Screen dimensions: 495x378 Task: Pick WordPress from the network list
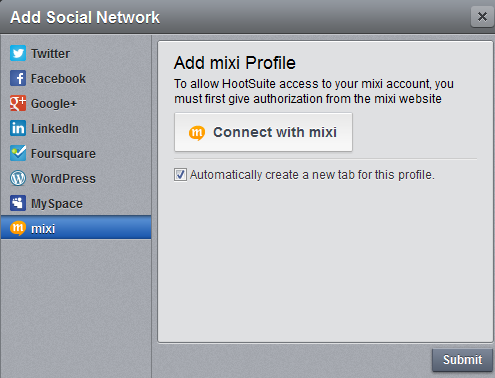tap(76, 178)
